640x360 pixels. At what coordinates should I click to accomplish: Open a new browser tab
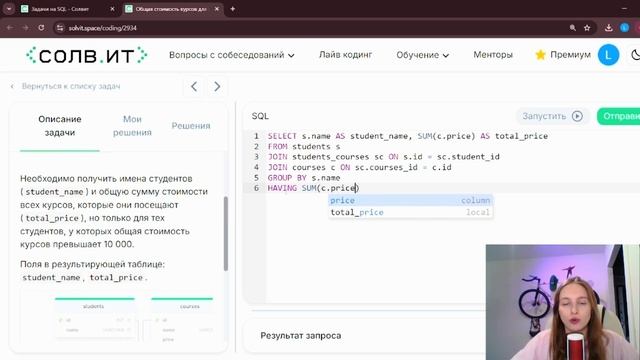coord(233,9)
